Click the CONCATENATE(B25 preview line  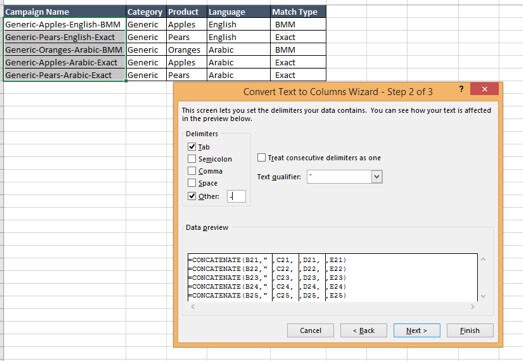228,295
